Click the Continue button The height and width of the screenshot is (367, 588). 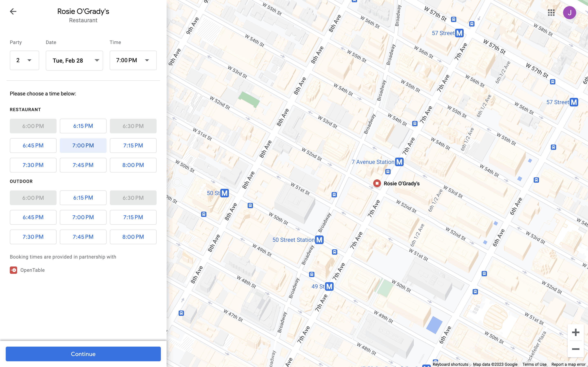coord(83,354)
